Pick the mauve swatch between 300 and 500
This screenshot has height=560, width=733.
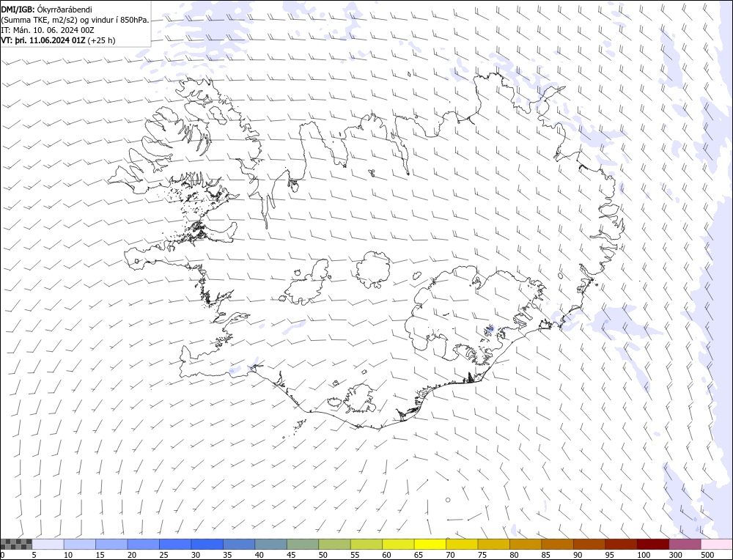pyautogui.click(x=685, y=544)
